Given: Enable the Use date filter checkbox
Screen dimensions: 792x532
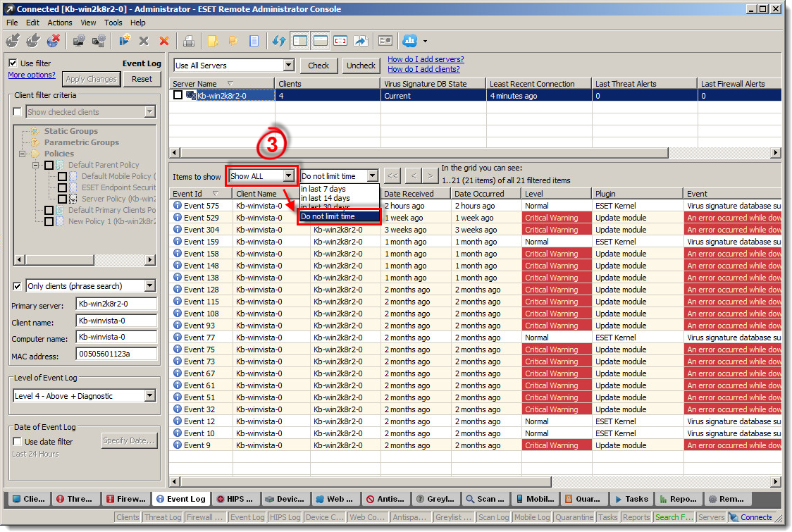Looking at the screenshot, I should click(x=17, y=442).
